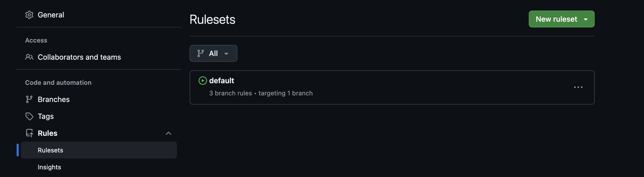644x177 pixels.
Task: Open the three-dot menu for default ruleset
Action: point(578,87)
